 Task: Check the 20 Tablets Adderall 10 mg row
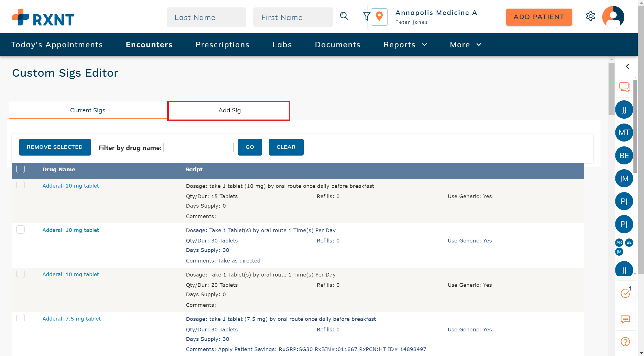pyautogui.click(x=21, y=274)
